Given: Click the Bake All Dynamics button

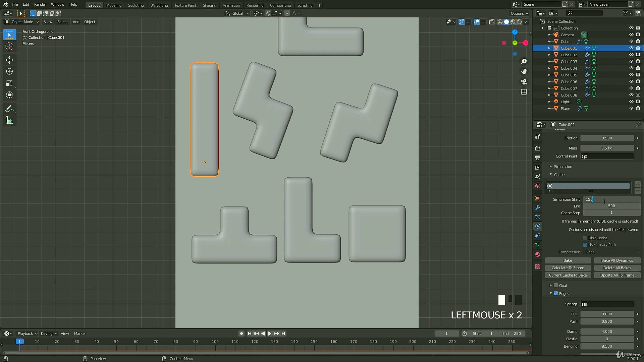Looking at the screenshot, I should coord(617,260).
